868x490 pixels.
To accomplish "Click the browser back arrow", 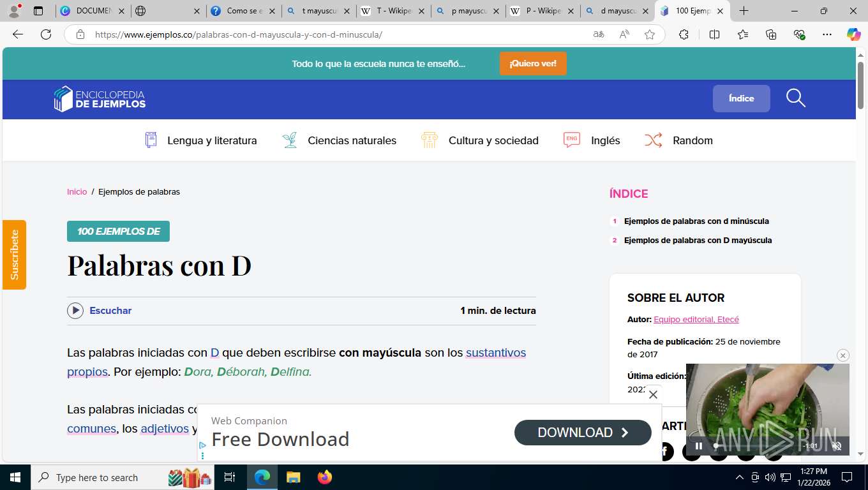I will (x=18, y=34).
